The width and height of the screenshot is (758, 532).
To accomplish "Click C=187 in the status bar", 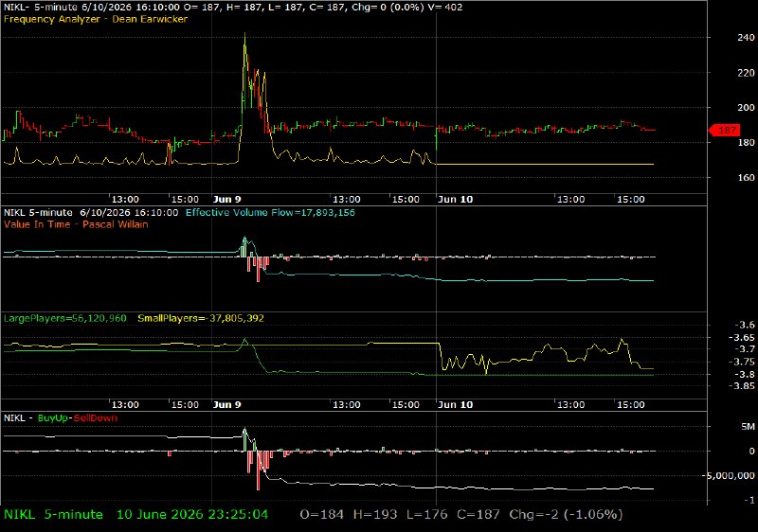I will [478, 515].
